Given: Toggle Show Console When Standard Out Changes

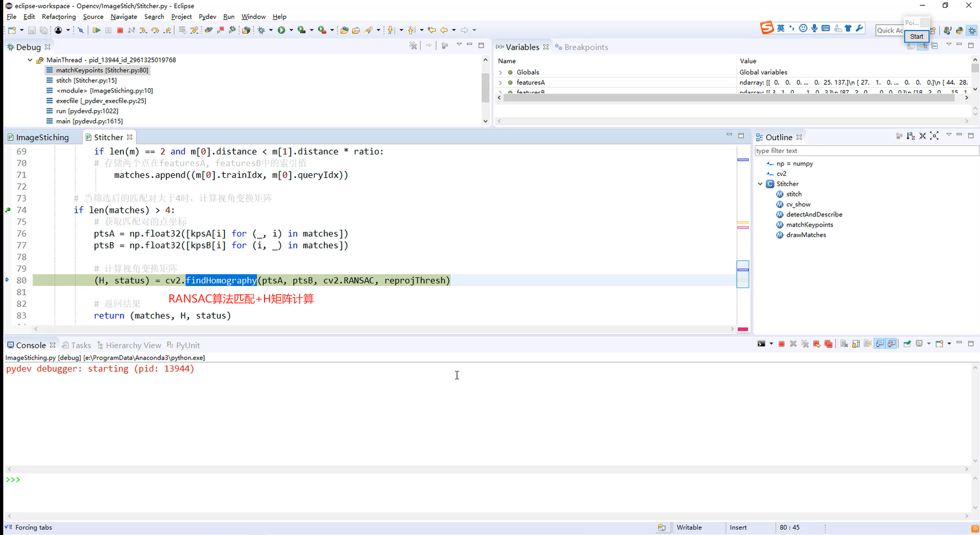Looking at the screenshot, I should [x=880, y=344].
